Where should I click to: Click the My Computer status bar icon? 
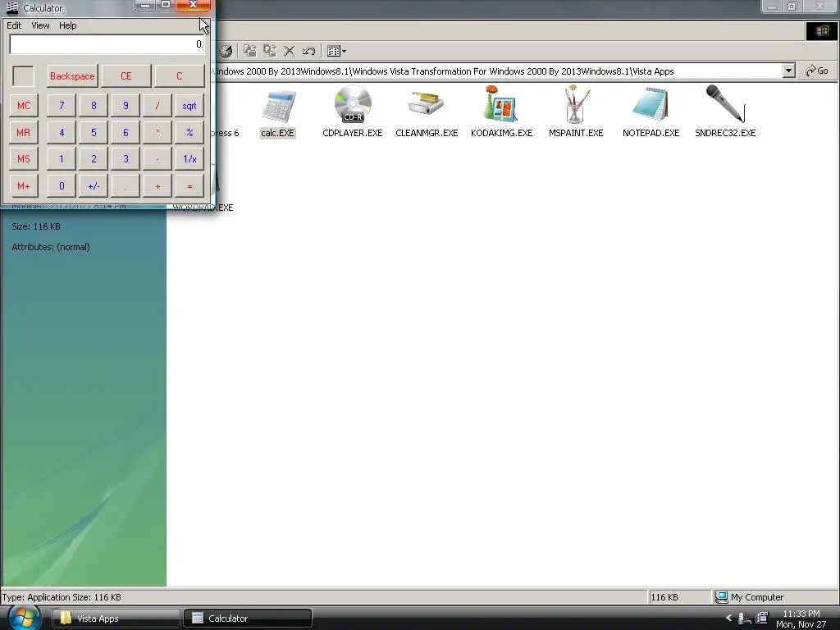(x=722, y=597)
